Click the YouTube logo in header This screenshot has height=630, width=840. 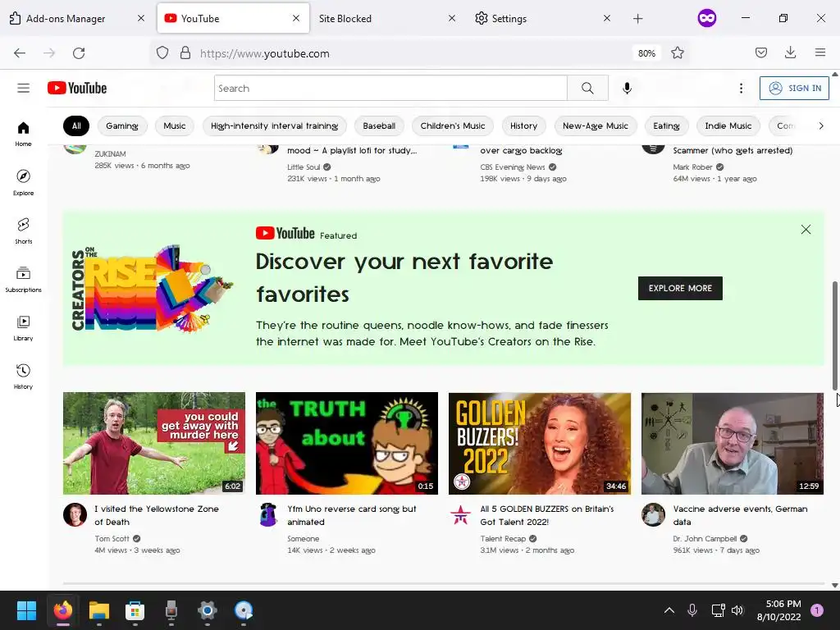coord(77,88)
